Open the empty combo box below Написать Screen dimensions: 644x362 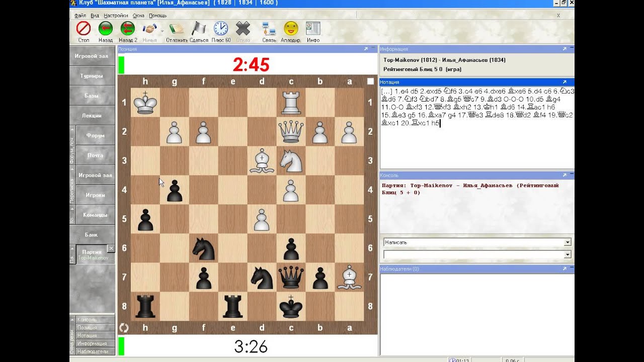pyautogui.click(x=477, y=255)
